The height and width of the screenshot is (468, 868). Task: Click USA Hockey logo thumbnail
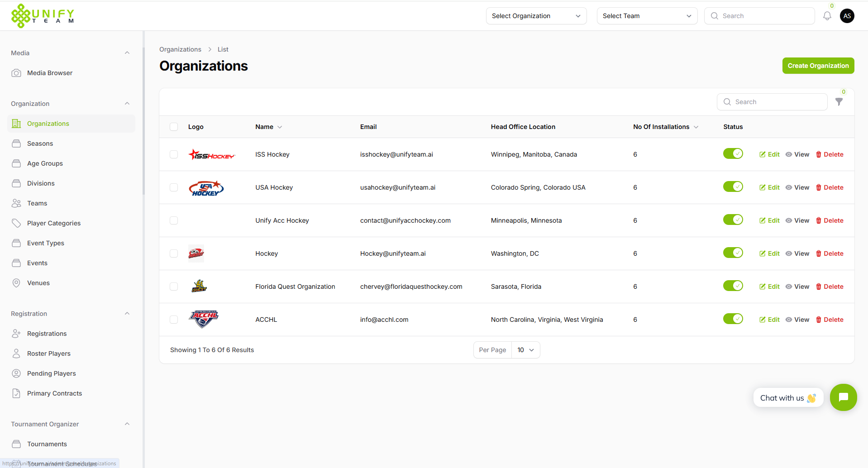coord(206,188)
